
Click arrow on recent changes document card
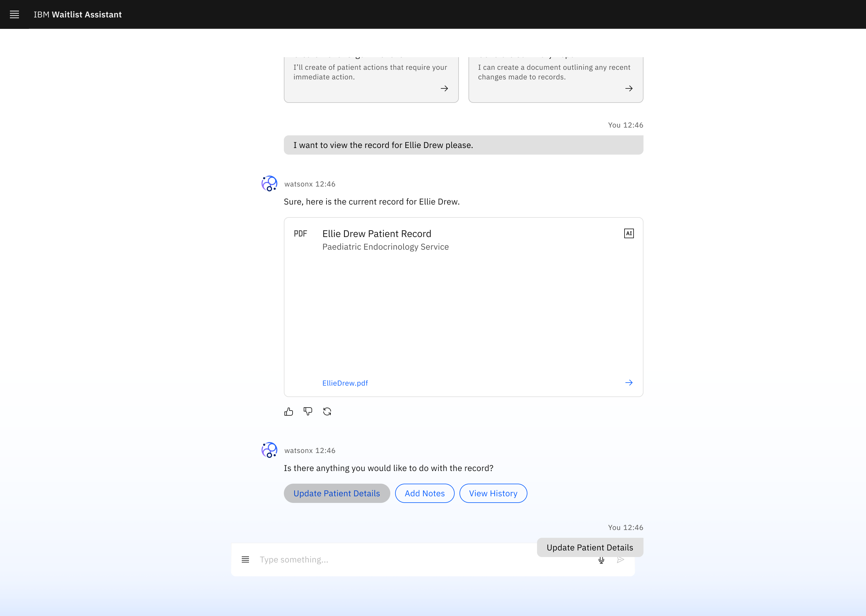(629, 88)
